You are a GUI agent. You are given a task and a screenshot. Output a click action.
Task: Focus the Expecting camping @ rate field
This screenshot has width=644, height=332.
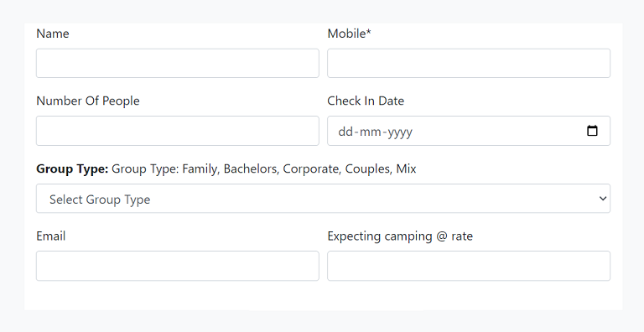pyautogui.click(x=469, y=266)
